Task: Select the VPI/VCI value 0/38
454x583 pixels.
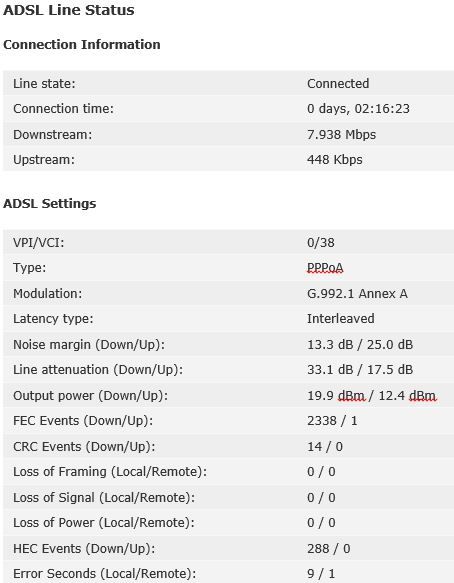Action: [321, 243]
